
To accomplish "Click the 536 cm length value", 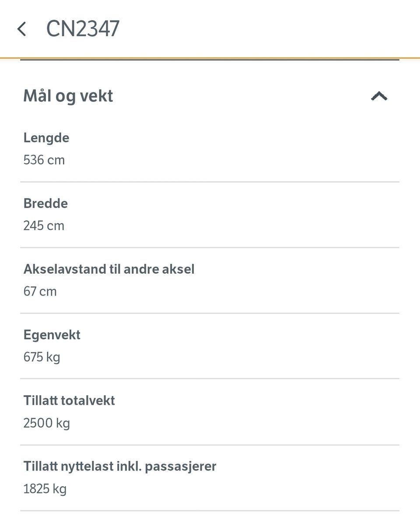I will [x=44, y=160].
